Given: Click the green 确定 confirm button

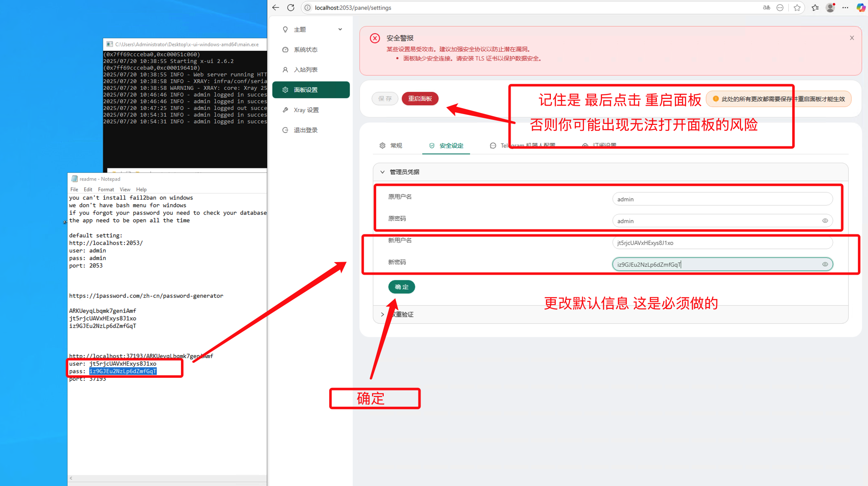Looking at the screenshot, I should click(401, 287).
